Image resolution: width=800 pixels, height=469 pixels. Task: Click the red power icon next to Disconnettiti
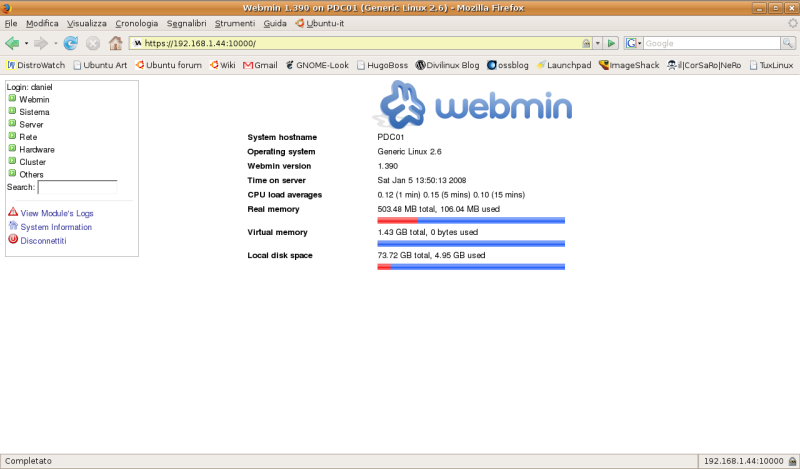pos(13,240)
